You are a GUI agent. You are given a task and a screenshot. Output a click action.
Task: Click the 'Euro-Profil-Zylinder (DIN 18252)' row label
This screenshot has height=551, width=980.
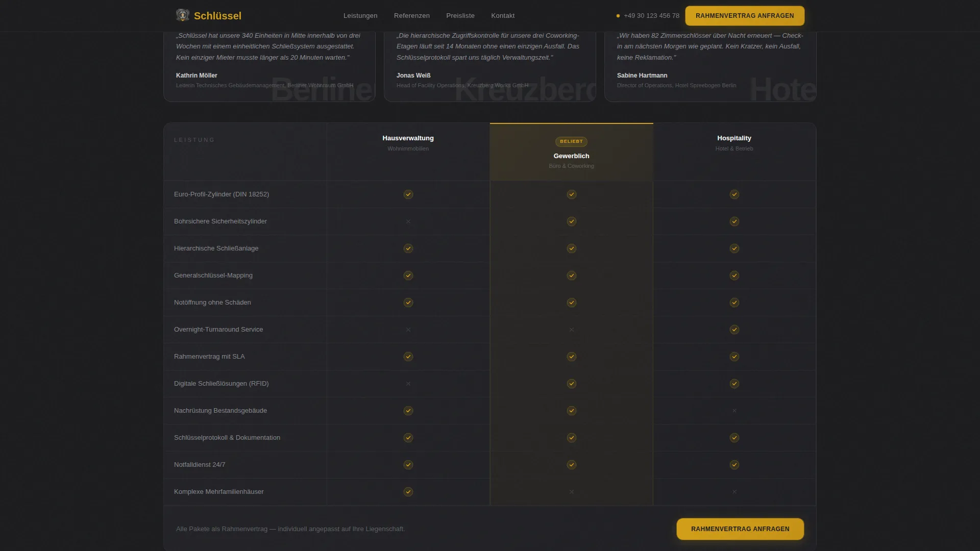222,194
